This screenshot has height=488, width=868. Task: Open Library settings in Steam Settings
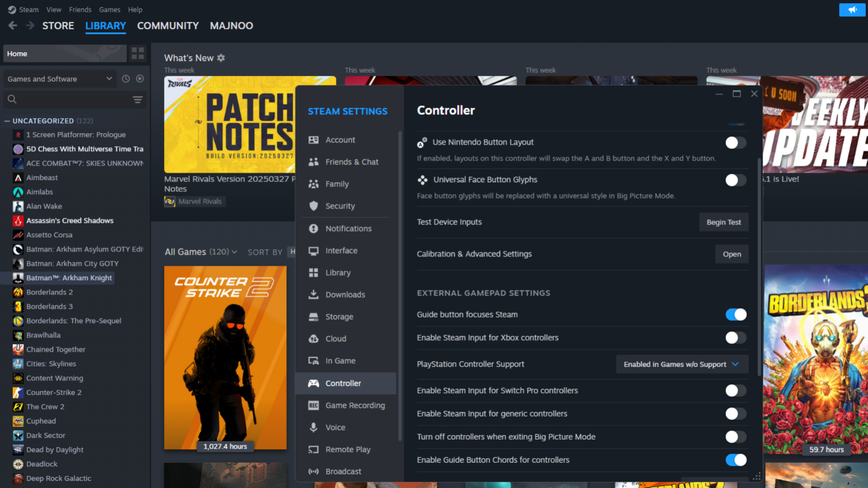[x=345, y=272]
